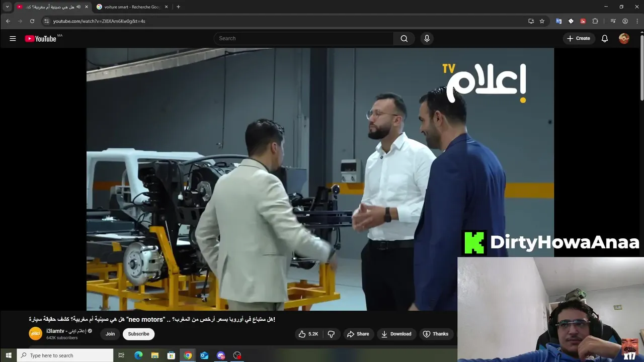The width and height of the screenshot is (644, 362).
Task: Click the magnifier search button
Action: pos(404,39)
